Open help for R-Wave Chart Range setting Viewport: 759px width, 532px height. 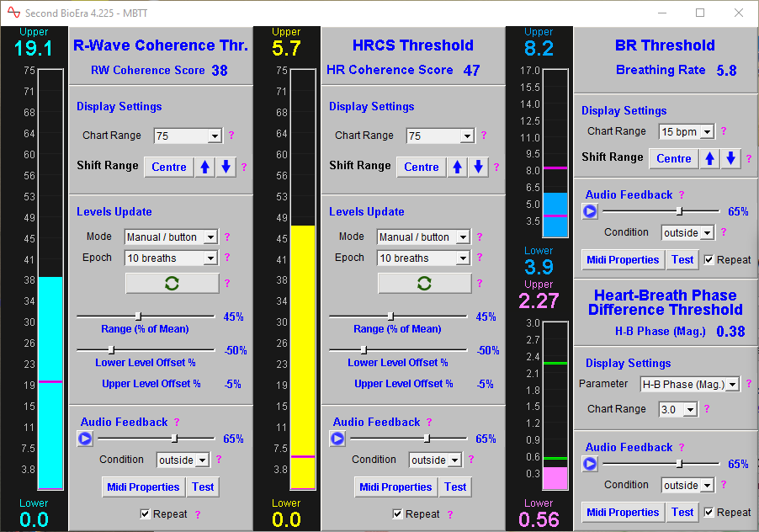[230, 136]
